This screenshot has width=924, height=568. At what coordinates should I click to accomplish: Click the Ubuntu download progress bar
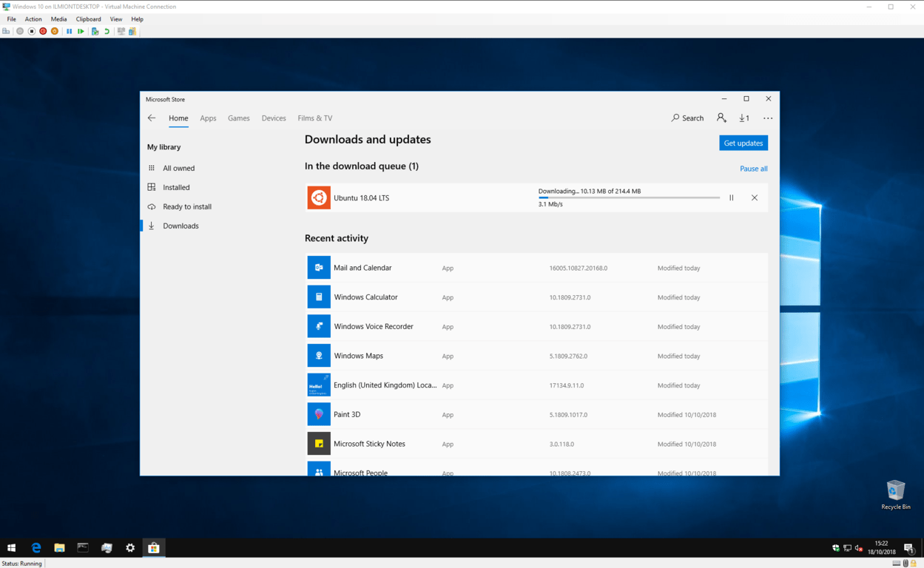[x=629, y=197]
